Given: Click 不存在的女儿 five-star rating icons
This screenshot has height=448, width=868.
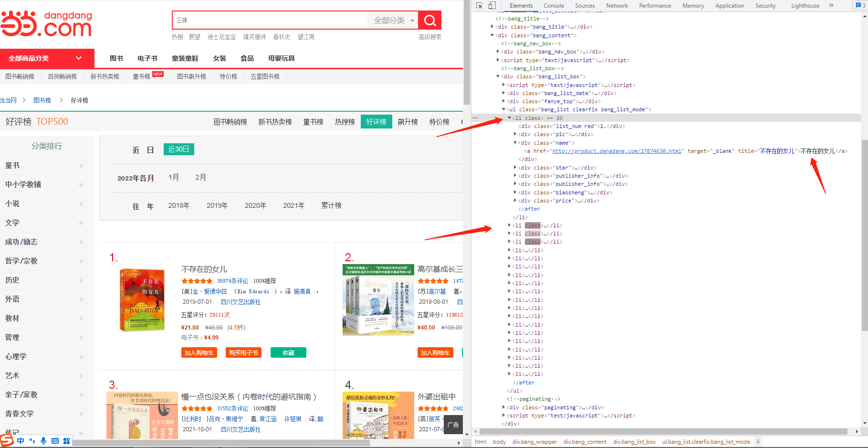Looking at the screenshot, I should tap(197, 281).
